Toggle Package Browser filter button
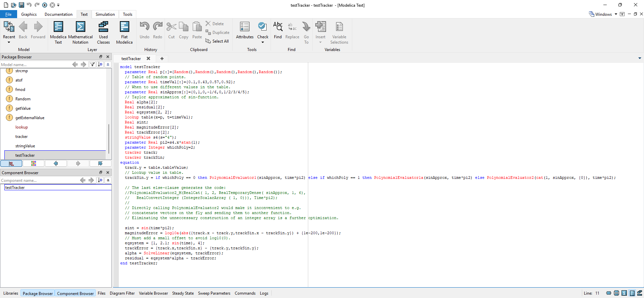Screen dimensions: 644x298 pyautogui.click(x=92, y=64)
